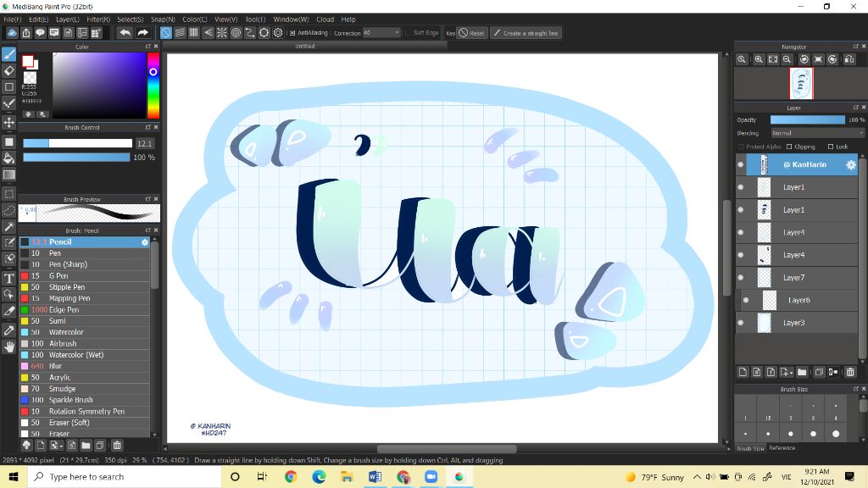
Task: Click Create a straight line button
Action: (x=526, y=33)
